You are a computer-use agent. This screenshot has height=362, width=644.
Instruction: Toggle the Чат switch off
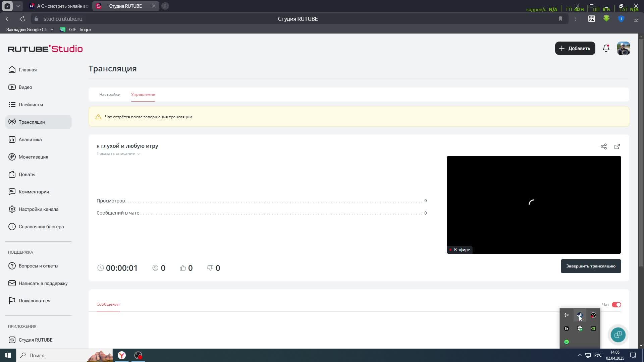(x=616, y=305)
